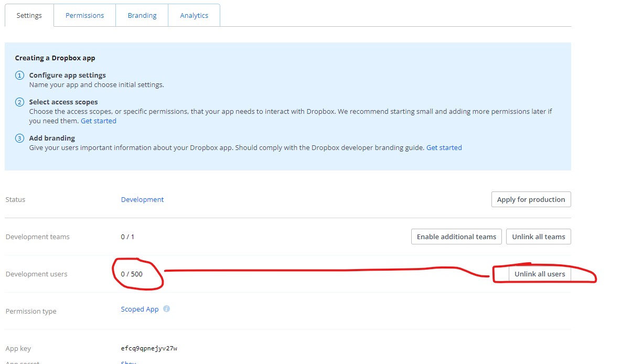Open Get started link under access scopes
Image resolution: width=632 pixels, height=364 pixels.
pos(99,121)
